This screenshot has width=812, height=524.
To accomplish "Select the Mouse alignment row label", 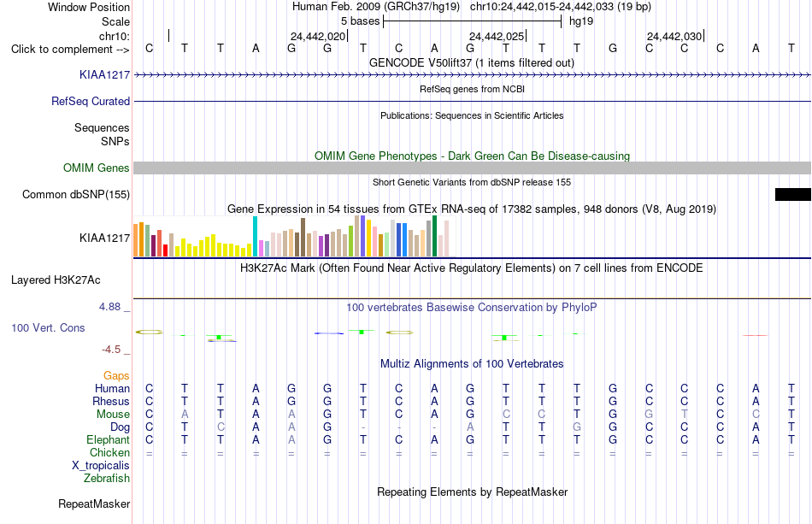I will pyautogui.click(x=114, y=415).
